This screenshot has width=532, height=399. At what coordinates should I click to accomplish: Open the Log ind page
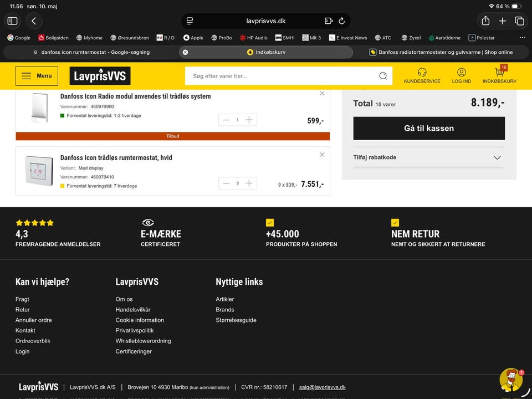point(462,75)
